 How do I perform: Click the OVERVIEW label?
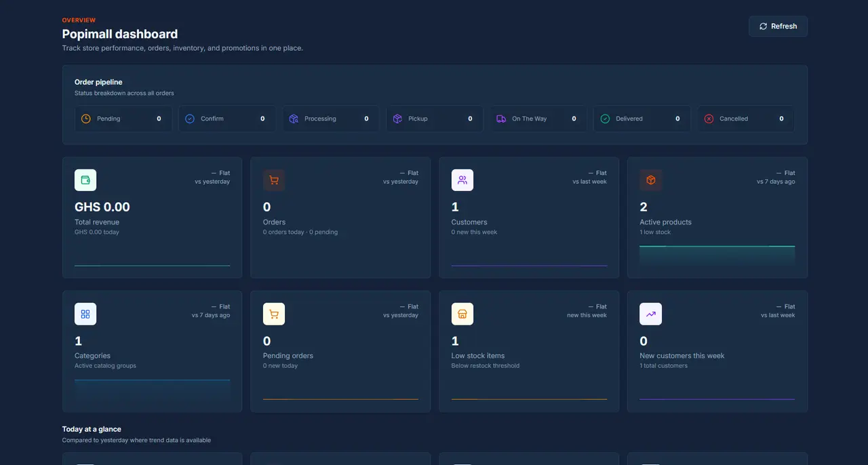(79, 20)
